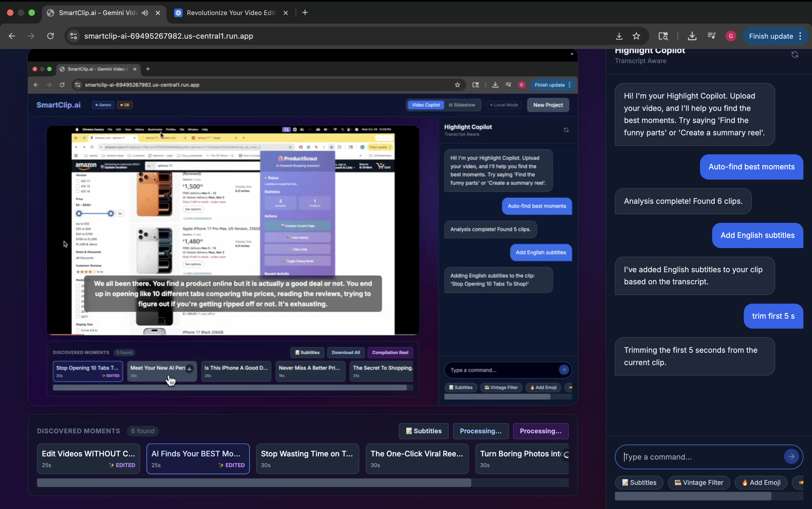The height and width of the screenshot is (509, 812).
Task: Select the Stop Wasting Time clip card
Action: 307,459
